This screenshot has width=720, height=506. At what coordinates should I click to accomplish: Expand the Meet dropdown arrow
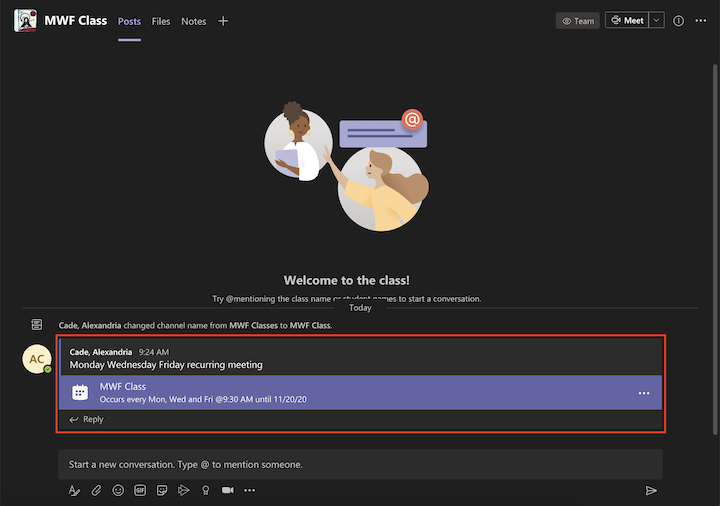[x=657, y=20]
